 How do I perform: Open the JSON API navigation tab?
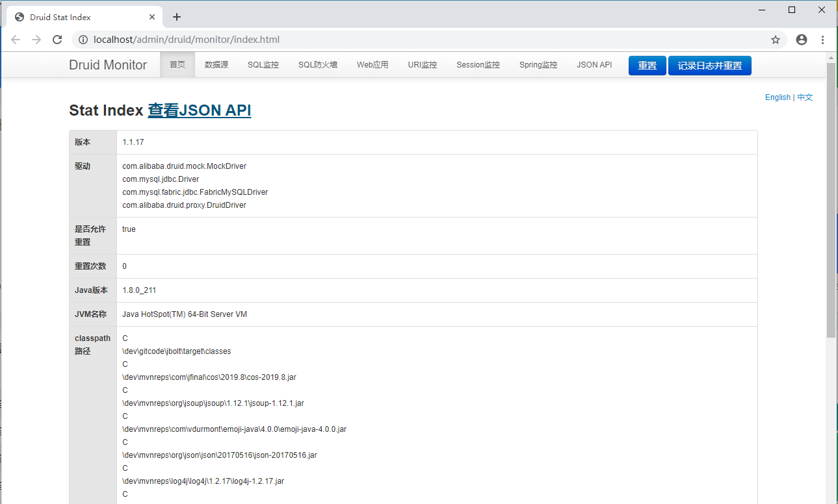[594, 65]
